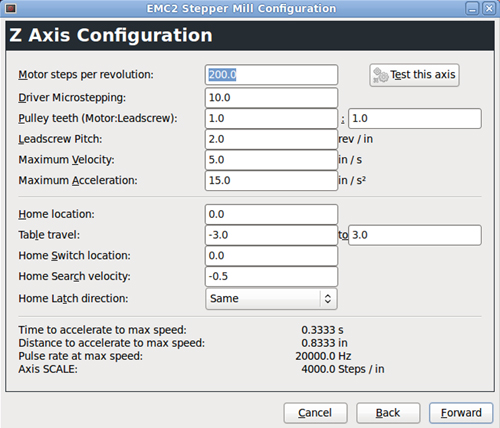The image size is (500, 428).
Task: Select the Maximum Acceleration field
Action: [271, 180]
